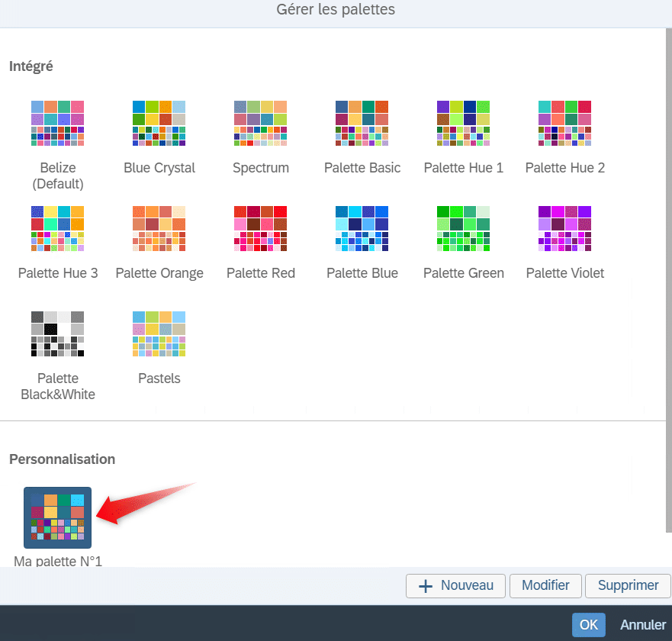Click the 'Personnalisation' section heading
672x641 pixels.
pos(62,459)
